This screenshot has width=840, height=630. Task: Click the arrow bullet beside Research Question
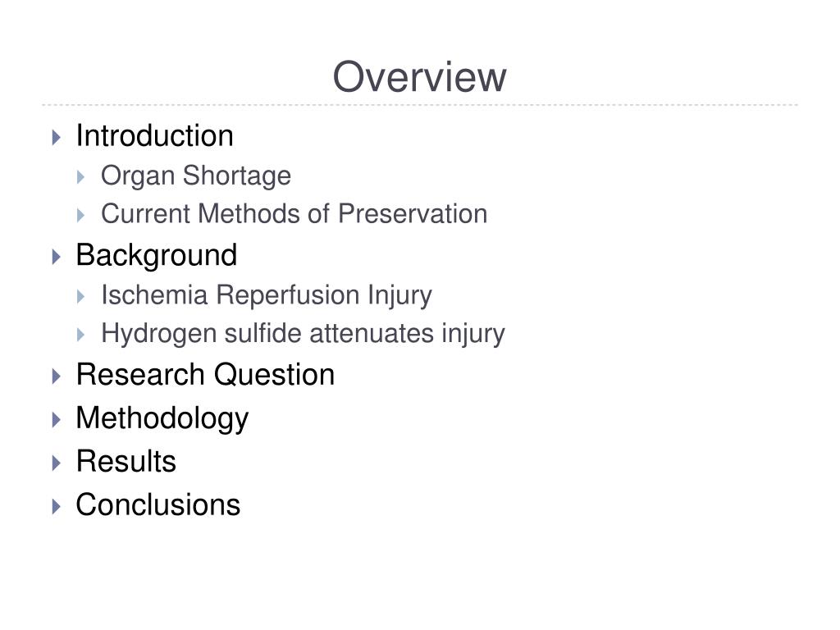click(57, 376)
